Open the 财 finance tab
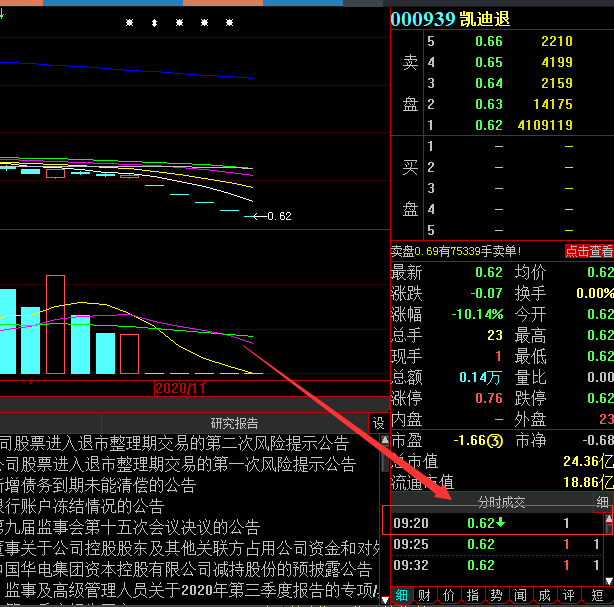 point(423,595)
